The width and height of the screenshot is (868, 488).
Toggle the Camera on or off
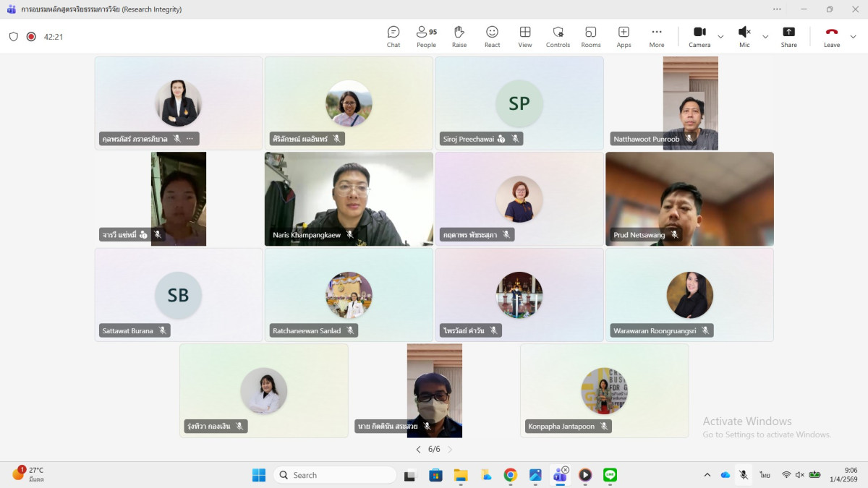tap(699, 37)
